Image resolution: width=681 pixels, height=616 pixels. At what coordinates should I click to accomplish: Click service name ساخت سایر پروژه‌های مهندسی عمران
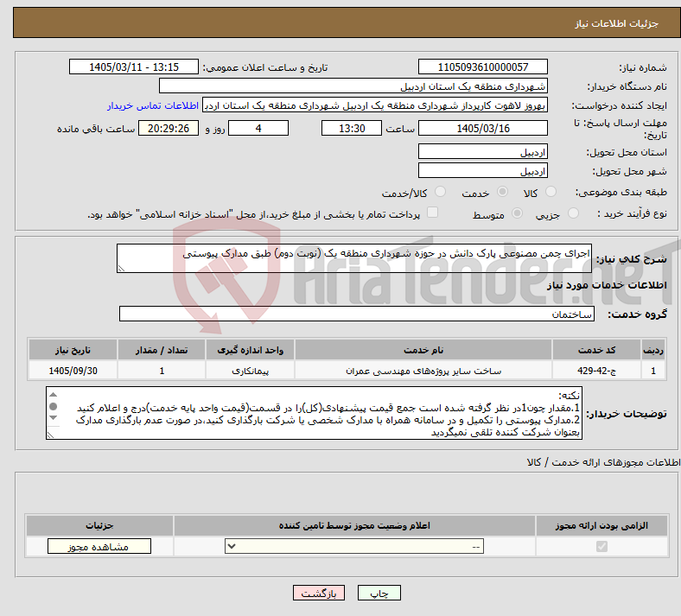point(423,371)
